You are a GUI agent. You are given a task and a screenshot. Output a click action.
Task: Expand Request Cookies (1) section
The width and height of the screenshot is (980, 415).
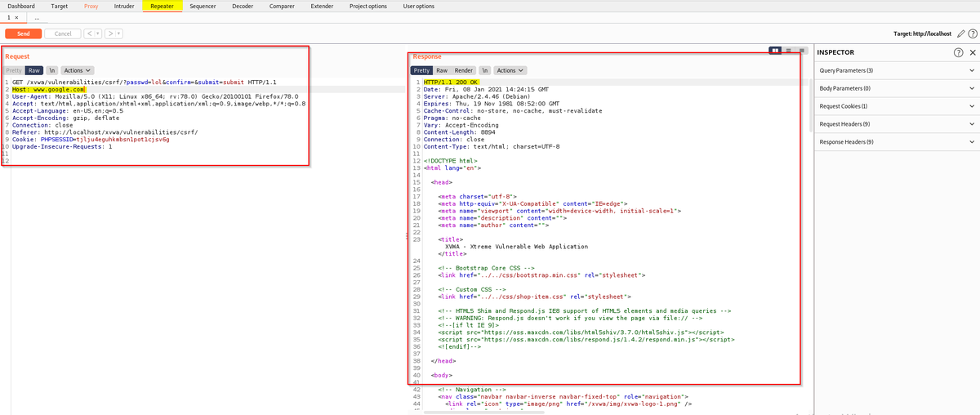click(896, 106)
